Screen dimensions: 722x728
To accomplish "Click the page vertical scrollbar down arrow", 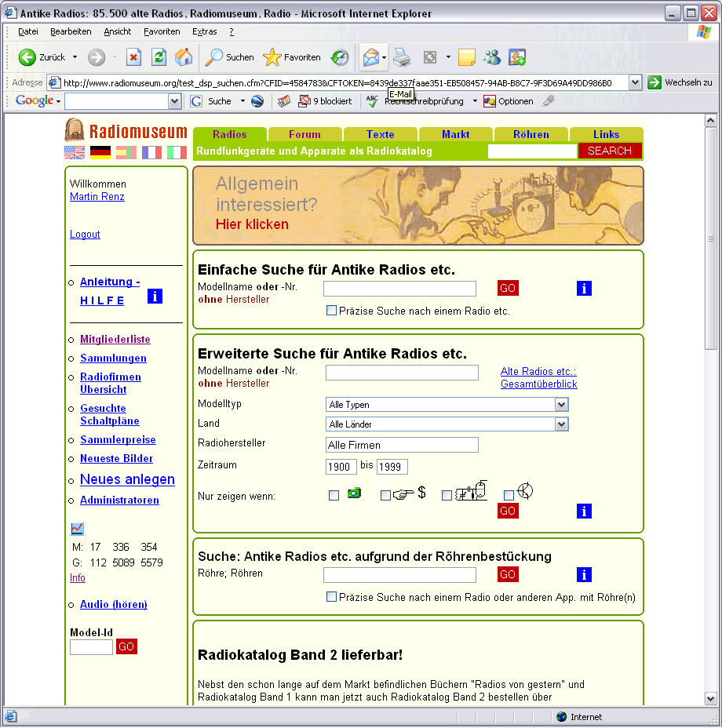I will tap(711, 698).
